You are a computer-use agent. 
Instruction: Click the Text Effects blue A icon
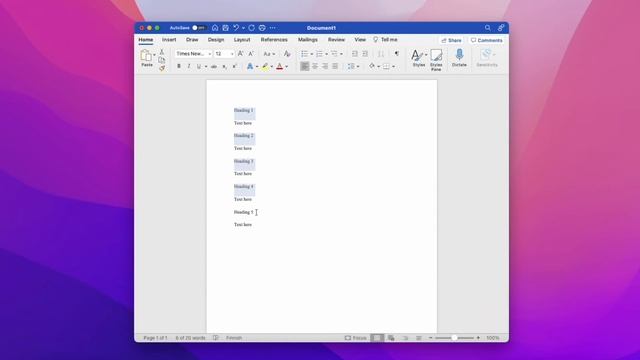250,66
